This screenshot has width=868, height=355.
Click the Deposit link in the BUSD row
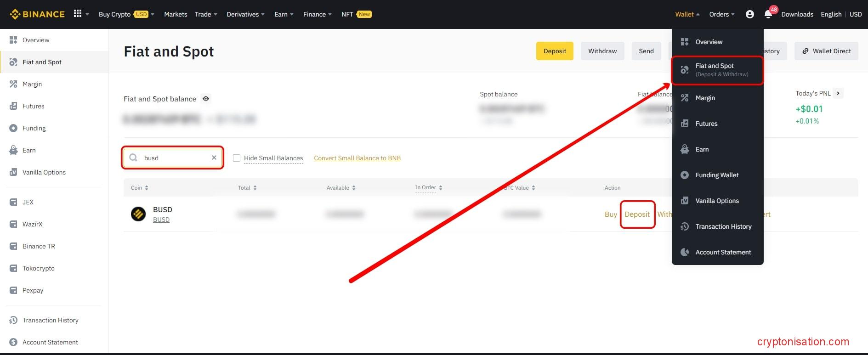(x=637, y=214)
